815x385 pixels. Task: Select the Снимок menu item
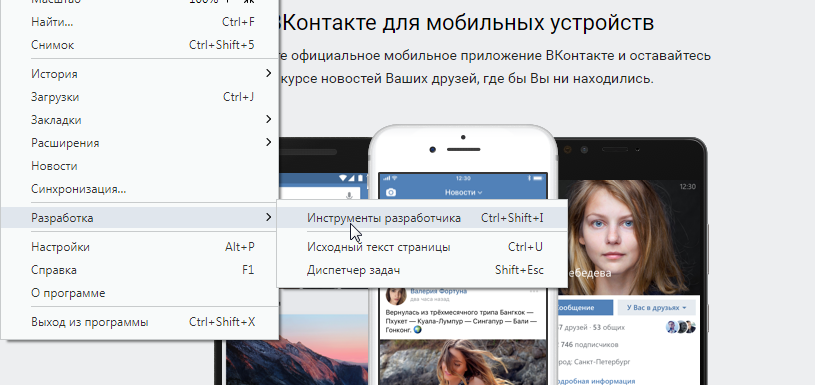(139, 45)
